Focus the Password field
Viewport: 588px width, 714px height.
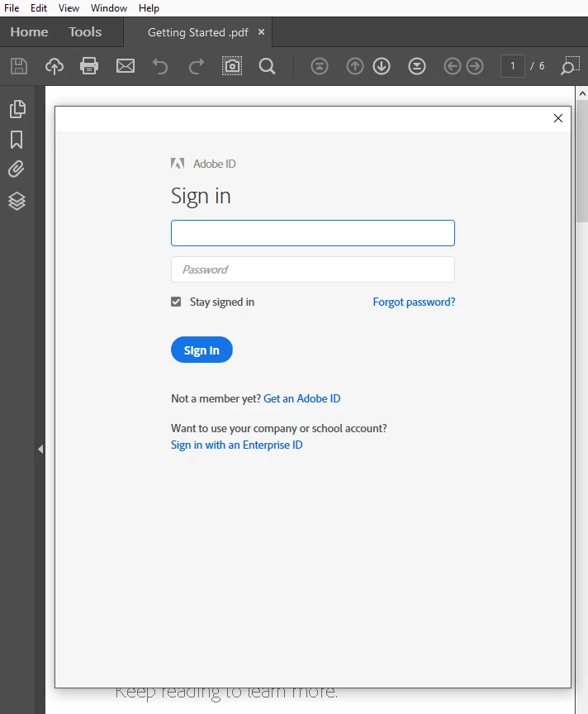click(313, 269)
